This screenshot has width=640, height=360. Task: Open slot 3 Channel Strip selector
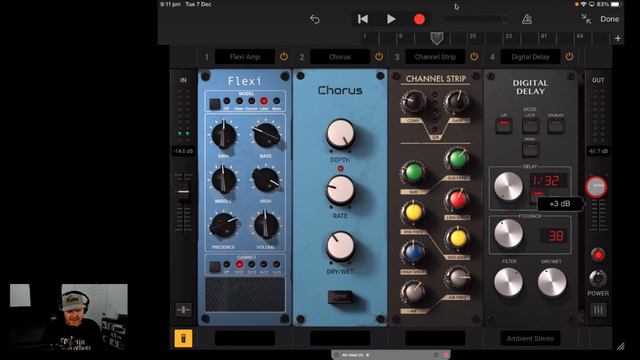(435, 57)
